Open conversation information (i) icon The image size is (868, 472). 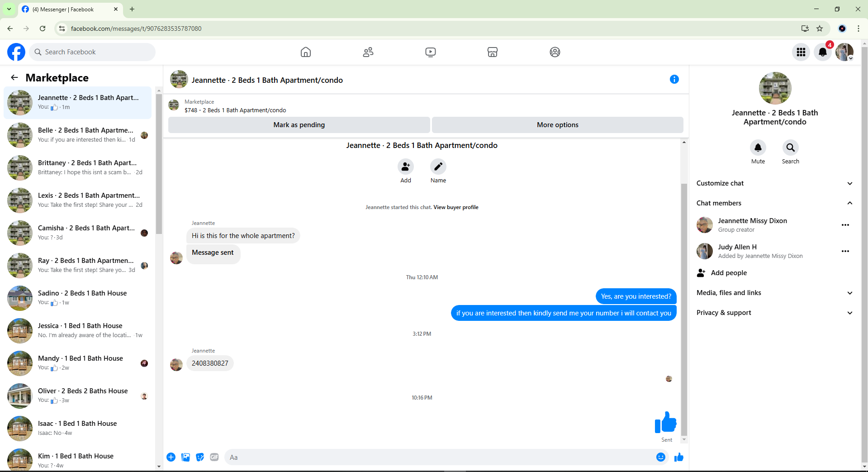coord(674,79)
